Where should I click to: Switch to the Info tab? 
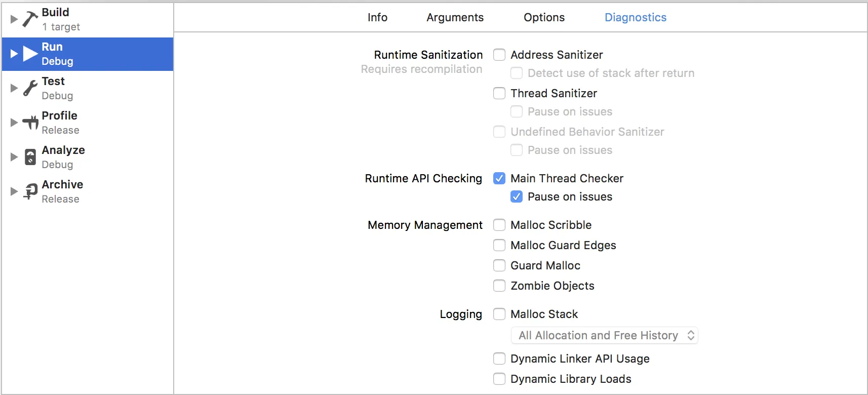(x=377, y=17)
